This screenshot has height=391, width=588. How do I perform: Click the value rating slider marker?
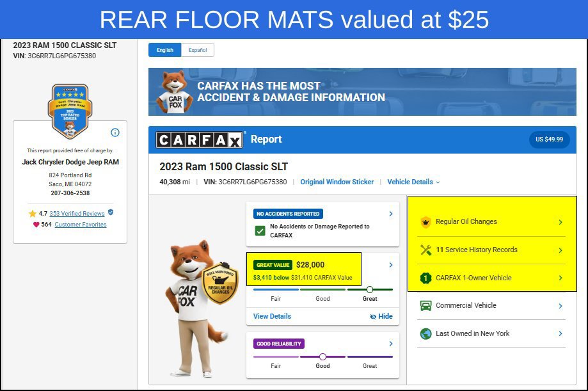370,290
